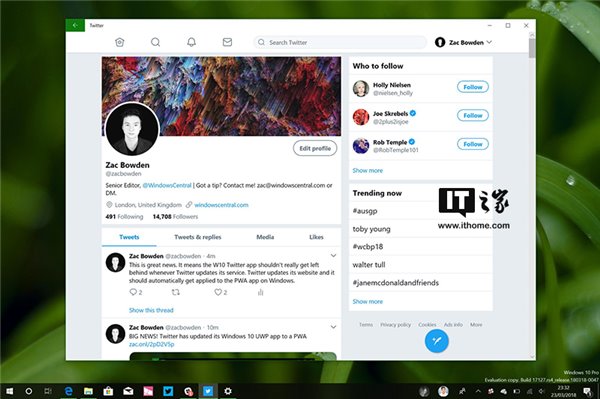Open Rob Temple's avatar
This screenshot has width=600, height=399.
[360, 146]
